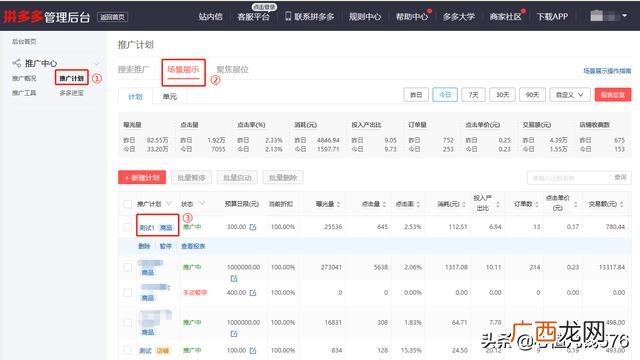Screen dimensions: 640x360
Task: Edit budget icon for the 100.00 row
Action: tap(253, 351)
